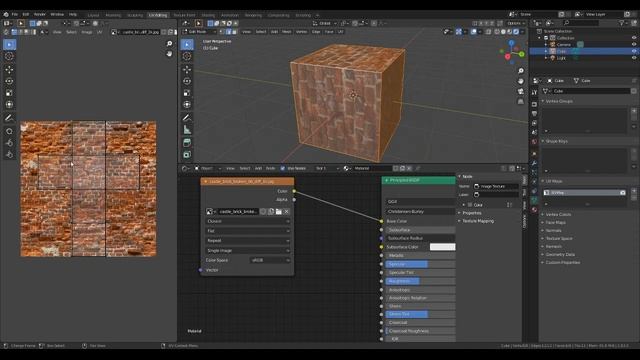This screenshot has width=640, height=360.
Task: Select the Cursor tool in the UV editor
Action: [9, 56]
